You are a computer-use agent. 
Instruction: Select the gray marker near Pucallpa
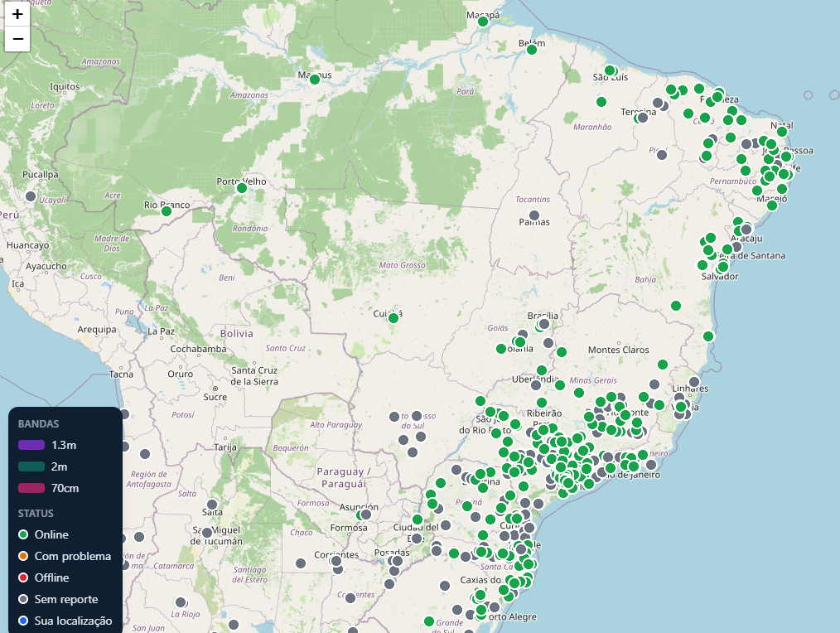(x=31, y=196)
